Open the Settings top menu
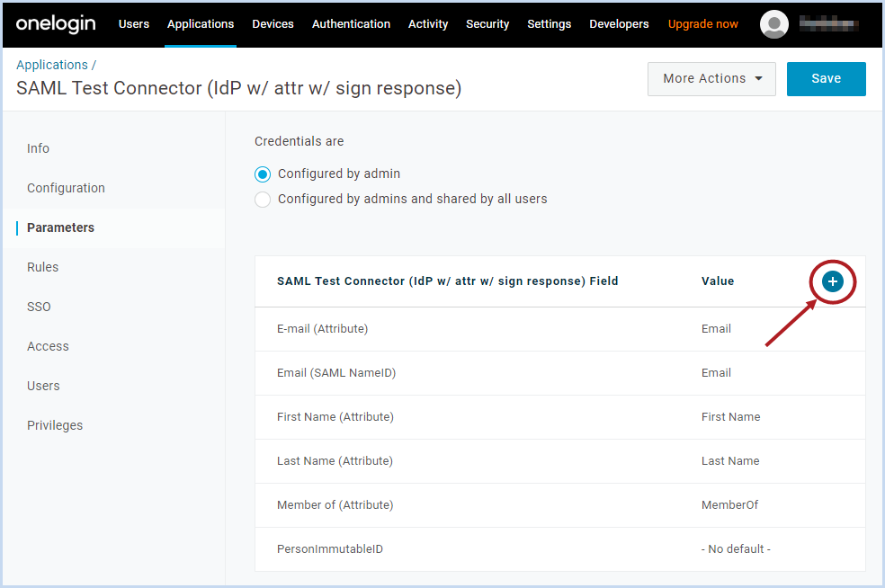885x588 pixels. [550, 24]
